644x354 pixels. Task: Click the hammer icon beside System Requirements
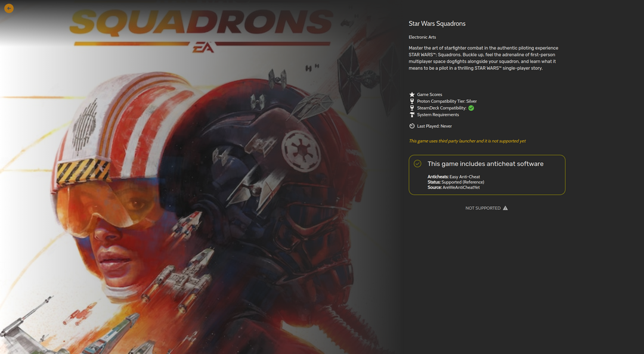(x=412, y=114)
